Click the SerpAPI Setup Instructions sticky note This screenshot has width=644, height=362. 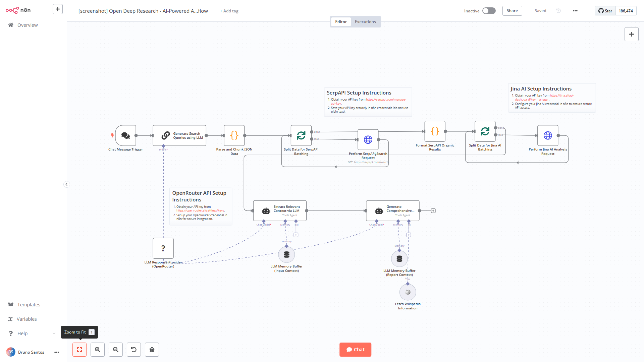tap(368, 102)
